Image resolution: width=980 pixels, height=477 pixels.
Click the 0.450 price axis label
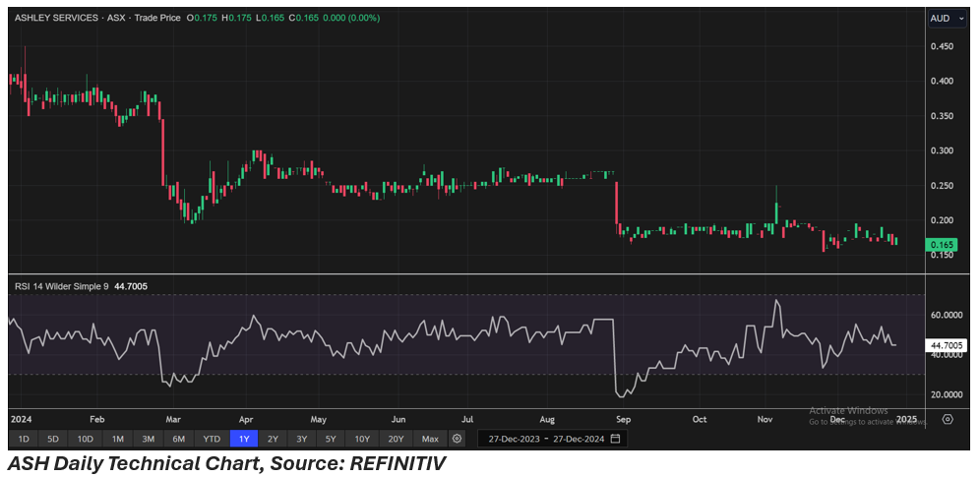[942, 47]
